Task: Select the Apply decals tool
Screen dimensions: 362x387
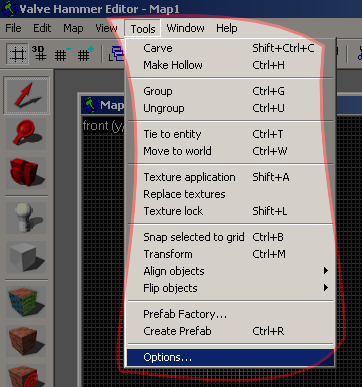Action: (x=26, y=375)
